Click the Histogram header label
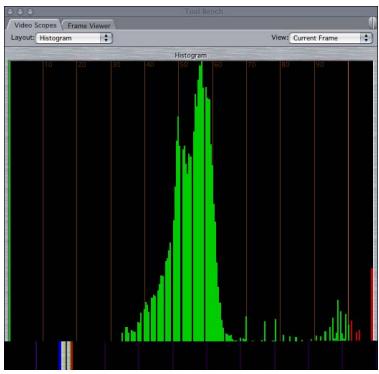The height and width of the screenshot is (374, 379). coord(190,55)
